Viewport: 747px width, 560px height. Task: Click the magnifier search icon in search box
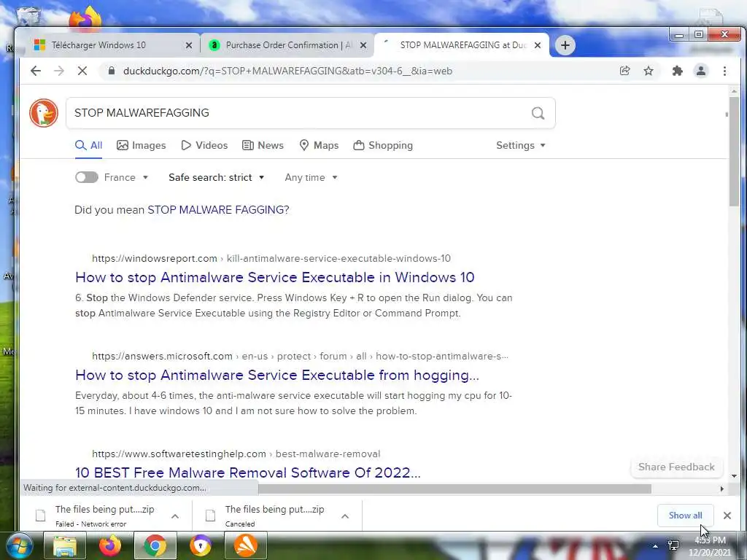tap(538, 113)
